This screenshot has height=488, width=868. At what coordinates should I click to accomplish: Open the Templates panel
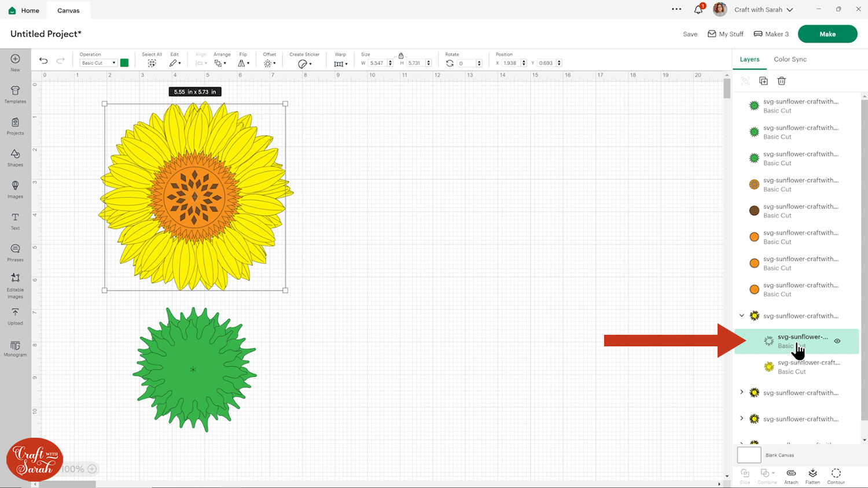coord(15,94)
